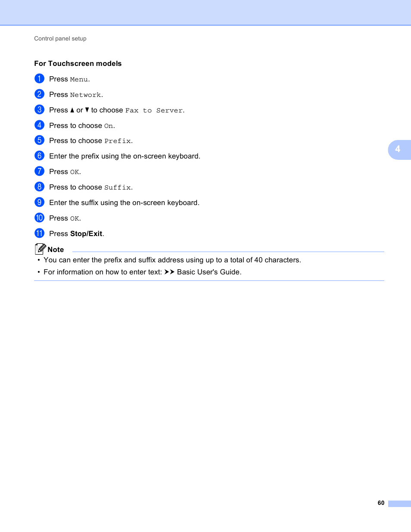Click the step 4 numbered circle
This screenshot has width=411, height=532.
40,125
